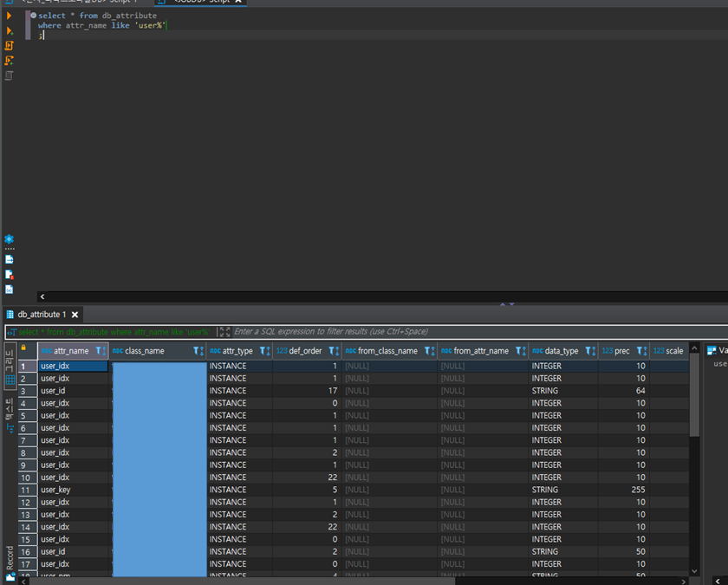Switch results to Grid view
The image size is (728, 585).
(x=10, y=367)
